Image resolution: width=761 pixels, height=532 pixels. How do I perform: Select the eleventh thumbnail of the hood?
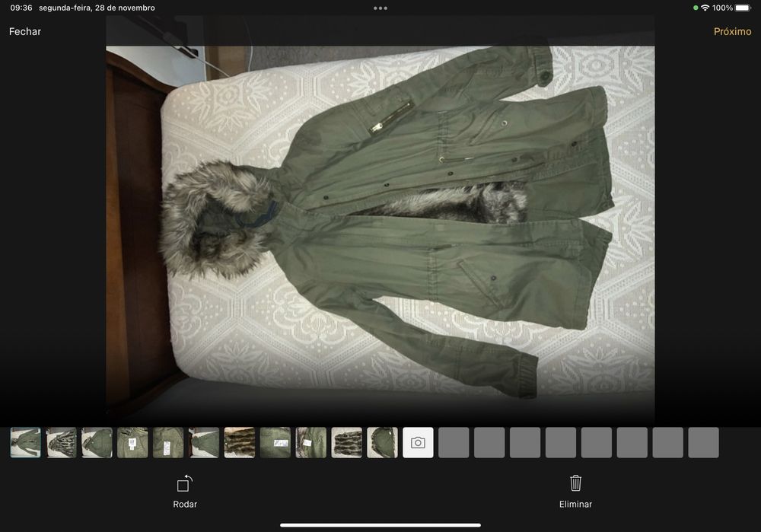click(383, 442)
